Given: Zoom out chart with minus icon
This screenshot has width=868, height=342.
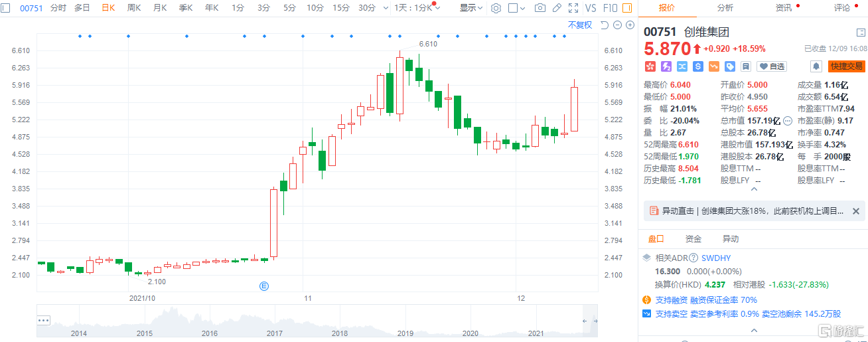Looking at the screenshot, I should point(617,25).
